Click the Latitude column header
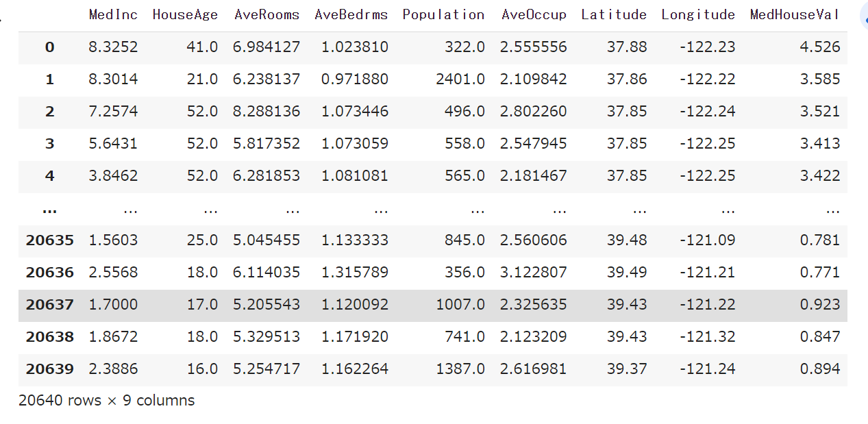This screenshot has width=868, height=424. click(x=614, y=14)
